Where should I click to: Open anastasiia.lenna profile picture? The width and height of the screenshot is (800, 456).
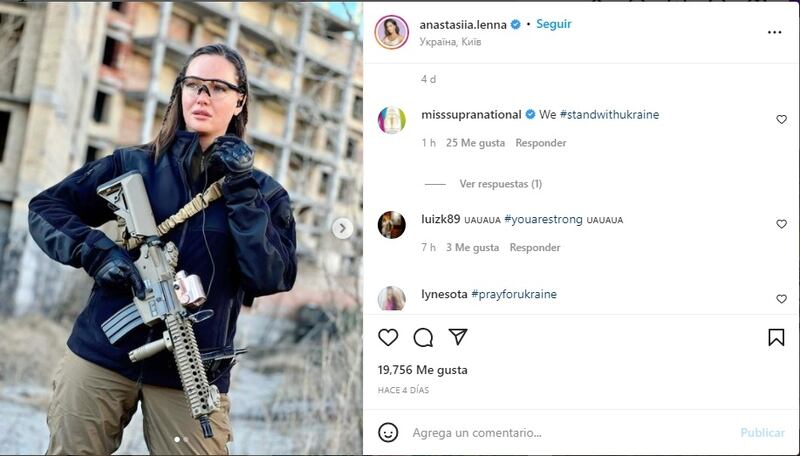pyautogui.click(x=391, y=32)
